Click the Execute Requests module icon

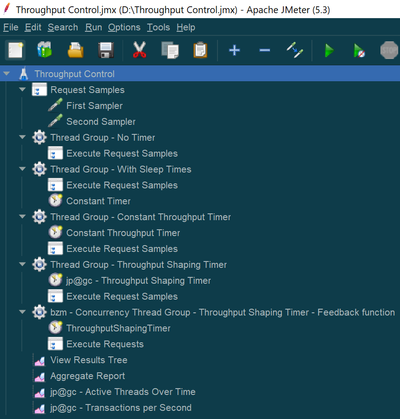[x=55, y=344]
